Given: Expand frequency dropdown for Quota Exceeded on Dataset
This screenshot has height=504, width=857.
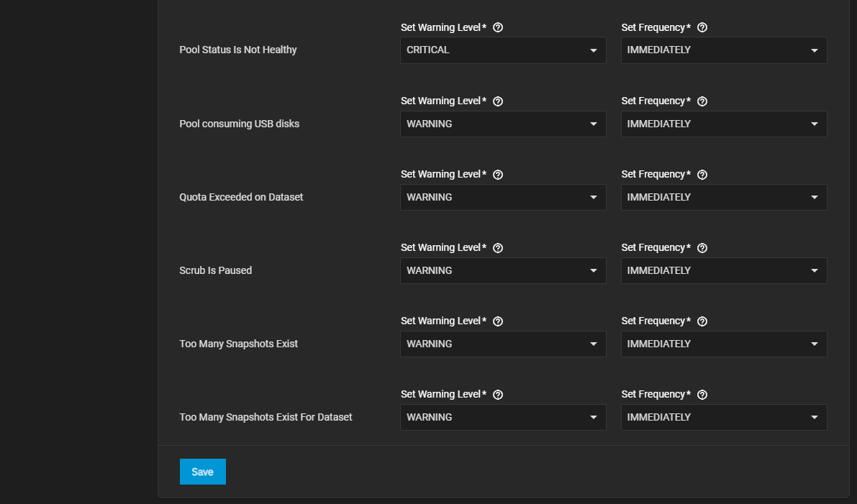Looking at the screenshot, I should point(723,197).
